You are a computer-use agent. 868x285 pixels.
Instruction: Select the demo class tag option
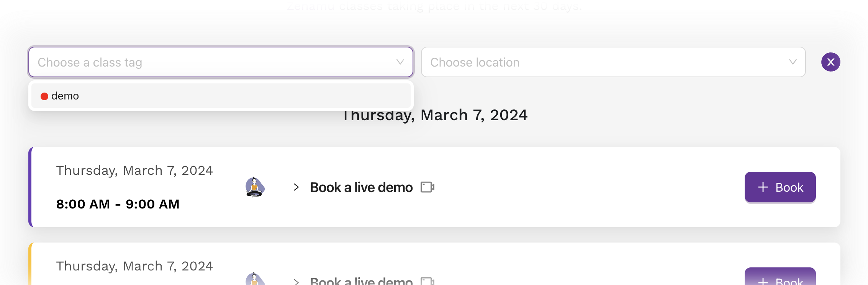221,96
